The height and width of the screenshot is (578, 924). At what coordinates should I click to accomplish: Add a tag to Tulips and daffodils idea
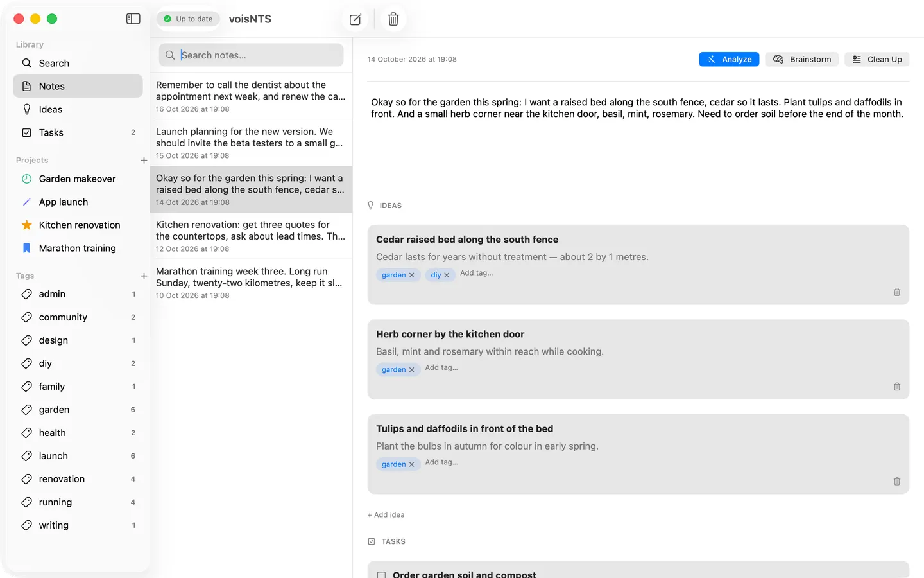pos(441,462)
